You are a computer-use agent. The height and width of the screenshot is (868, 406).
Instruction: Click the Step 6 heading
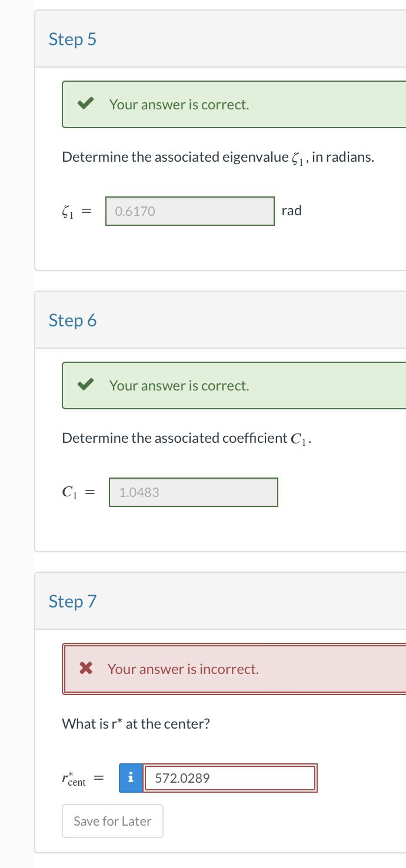click(72, 320)
